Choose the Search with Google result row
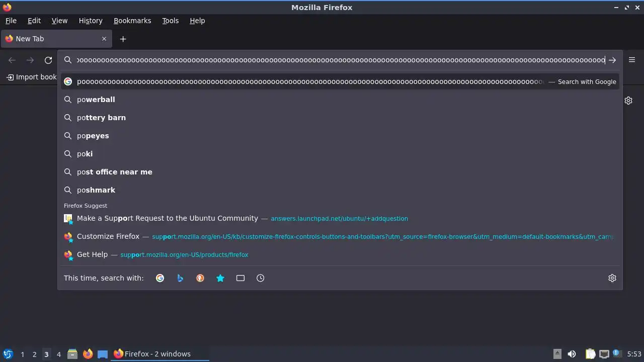This screenshot has width=644, height=362. [340, 81]
